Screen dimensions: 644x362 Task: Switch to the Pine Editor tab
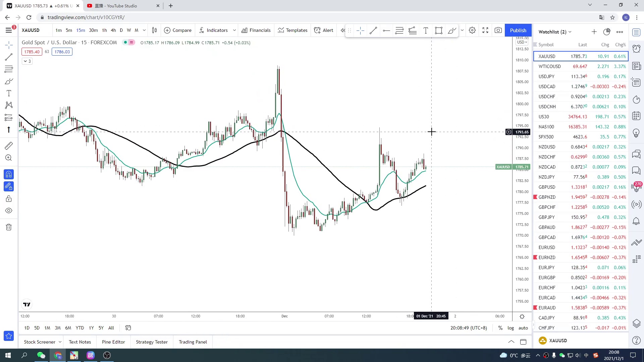point(113,342)
